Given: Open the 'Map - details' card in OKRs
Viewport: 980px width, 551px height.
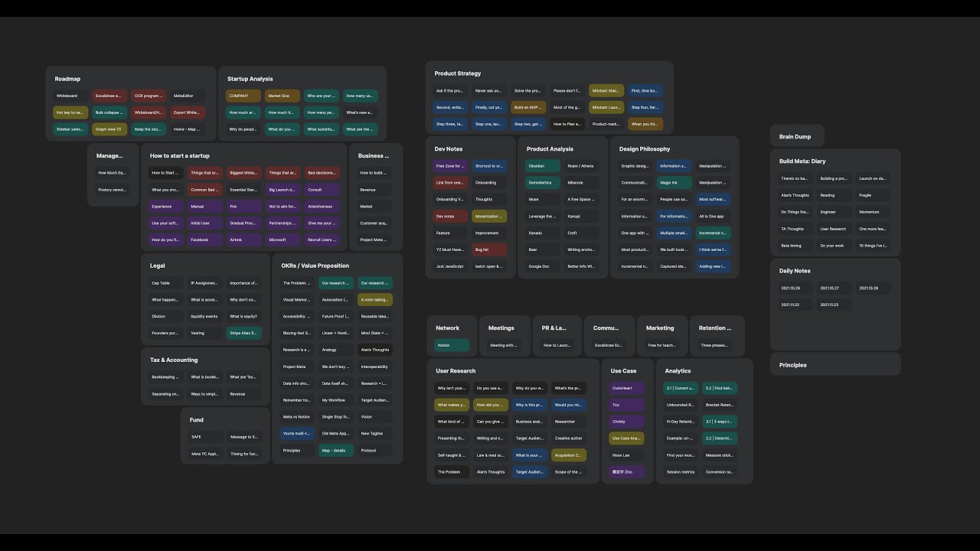Looking at the screenshot, I should pos(336,450).
